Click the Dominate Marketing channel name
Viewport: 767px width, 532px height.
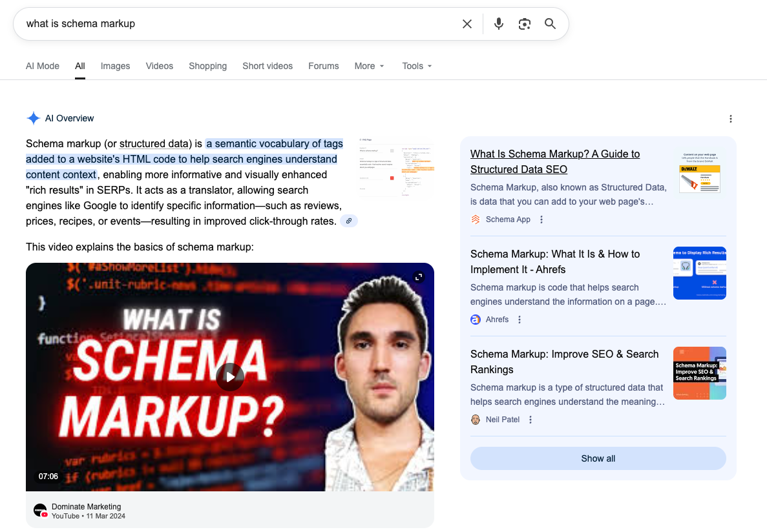pos(86,507)
